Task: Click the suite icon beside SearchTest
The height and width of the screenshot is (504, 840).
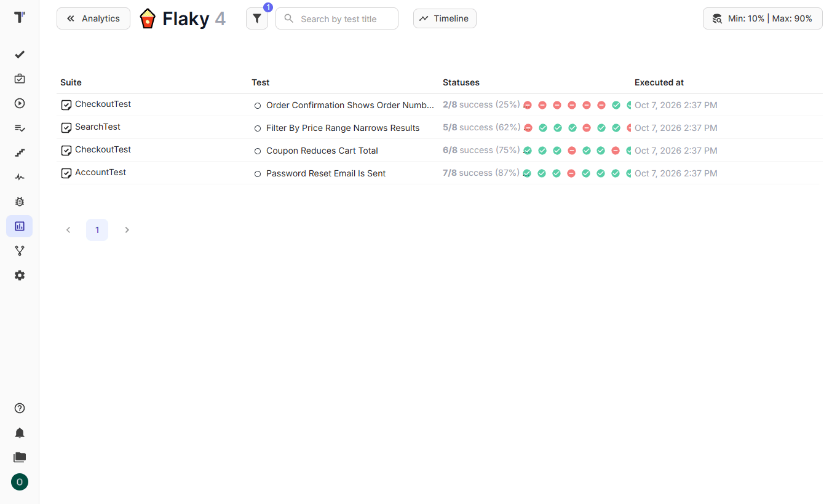Action: tap(66, 128)
